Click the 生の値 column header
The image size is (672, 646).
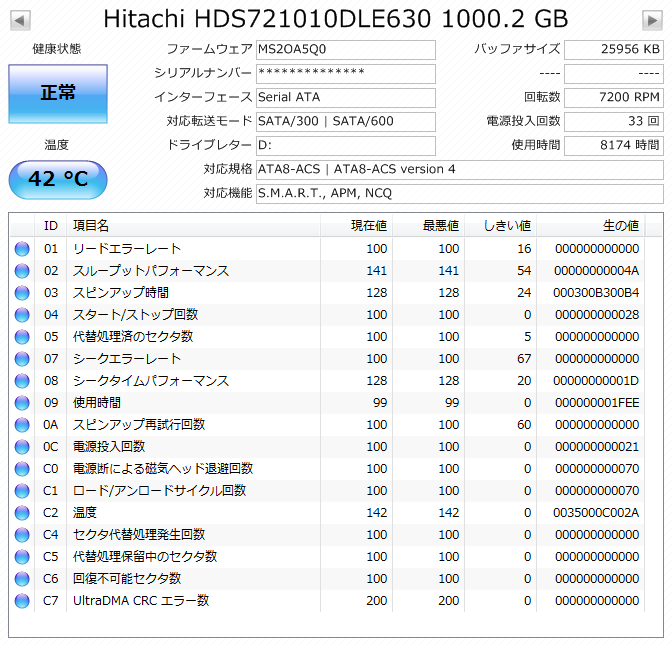[x=590, y=225]
